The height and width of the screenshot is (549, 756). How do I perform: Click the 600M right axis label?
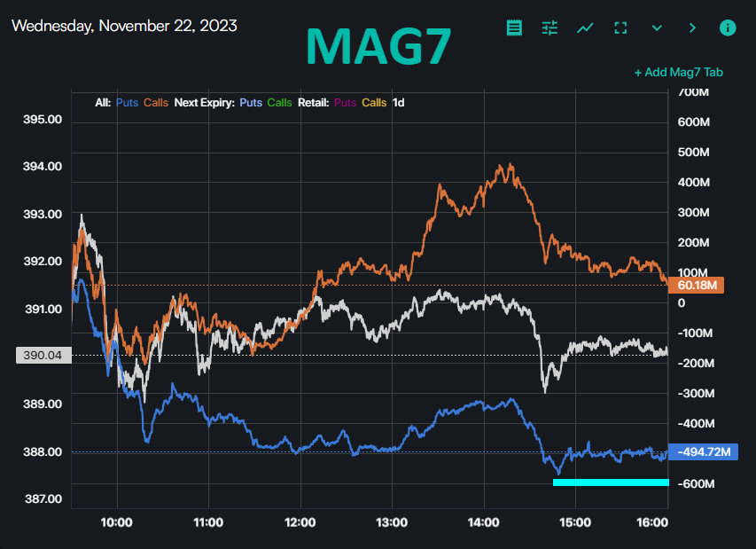[x=693, y=122]
